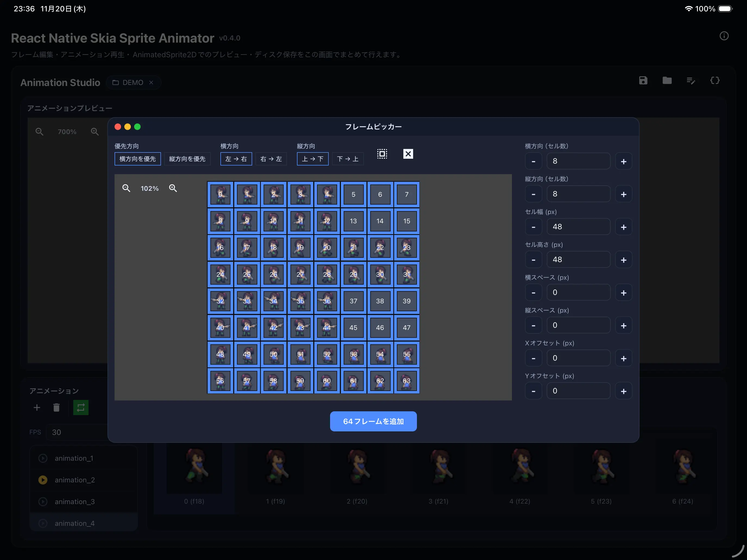Decrease セル幅 with minus button

[x=533, y=227]
